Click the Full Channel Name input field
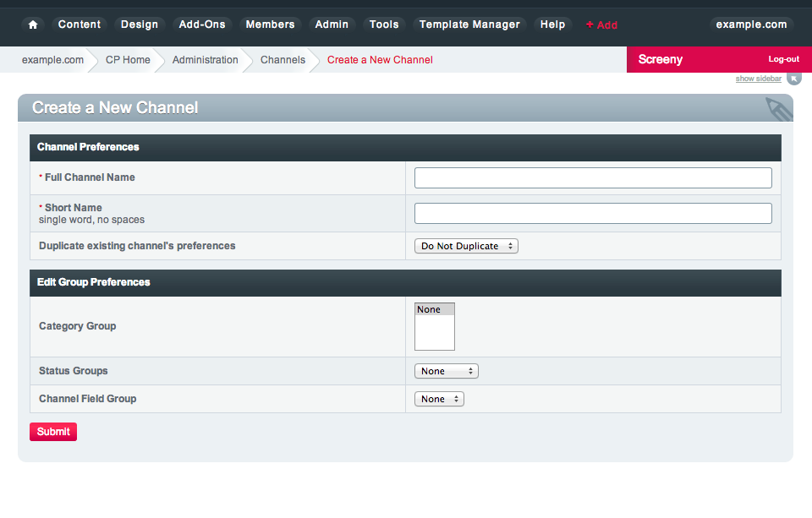 click(x=593, y=177)
